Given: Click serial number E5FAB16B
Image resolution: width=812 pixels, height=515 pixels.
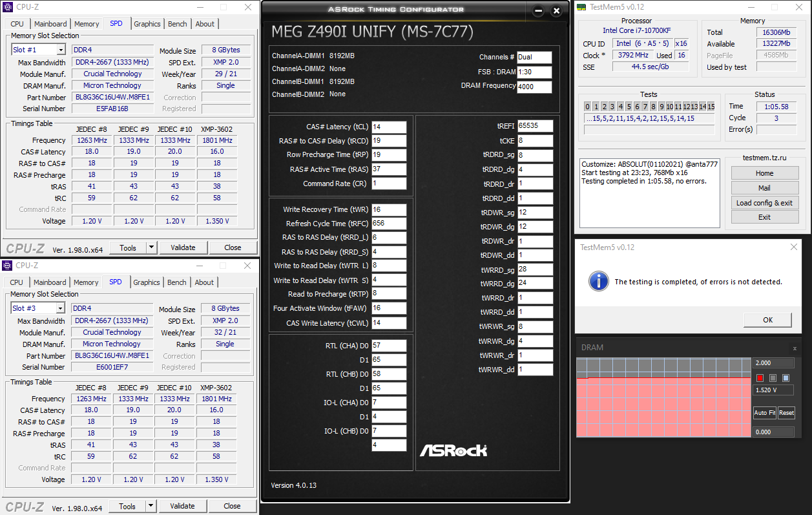Looking at the screenshot, I should click(x=112, y=109).
